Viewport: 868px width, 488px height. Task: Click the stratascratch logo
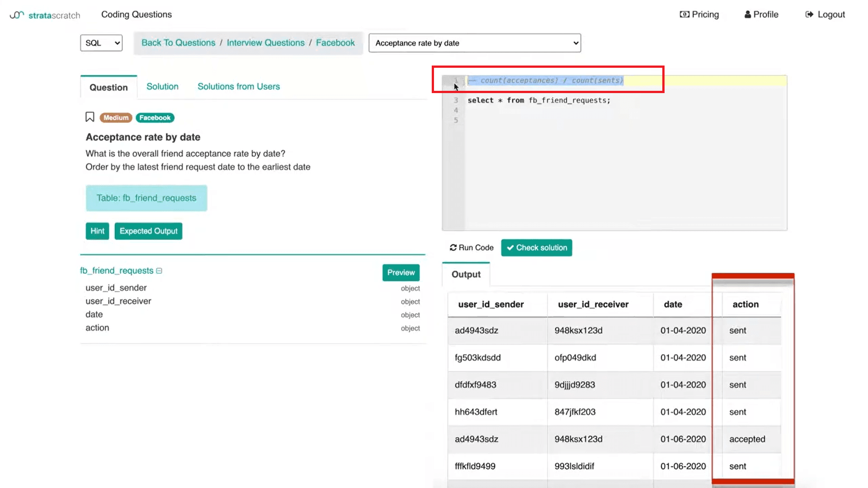tap(44, 15)
